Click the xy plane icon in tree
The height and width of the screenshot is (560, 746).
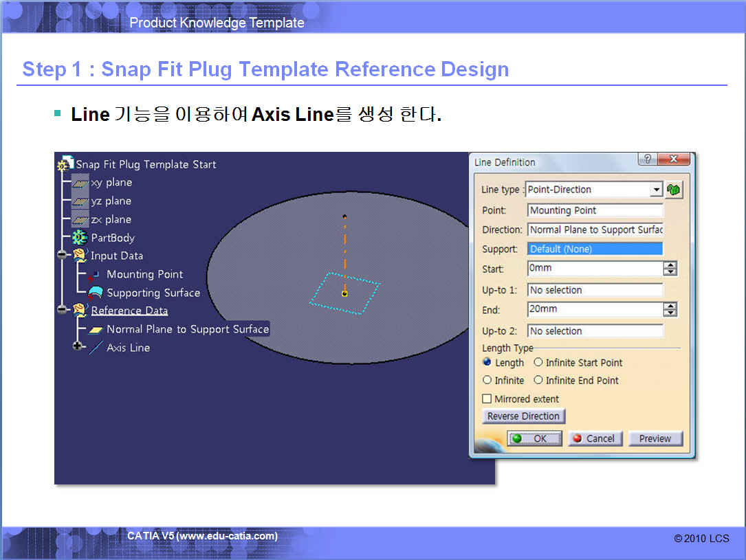[x=80, y=183]
